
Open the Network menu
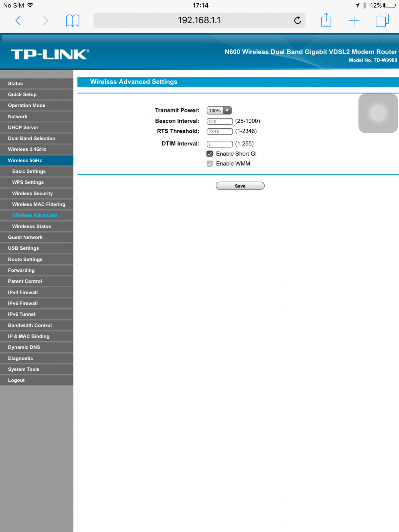pyautogui.click(x=37, y=116)
